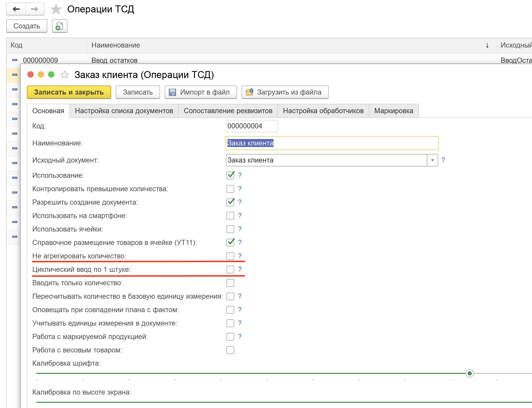Switch to Маркировка tab

394,111
